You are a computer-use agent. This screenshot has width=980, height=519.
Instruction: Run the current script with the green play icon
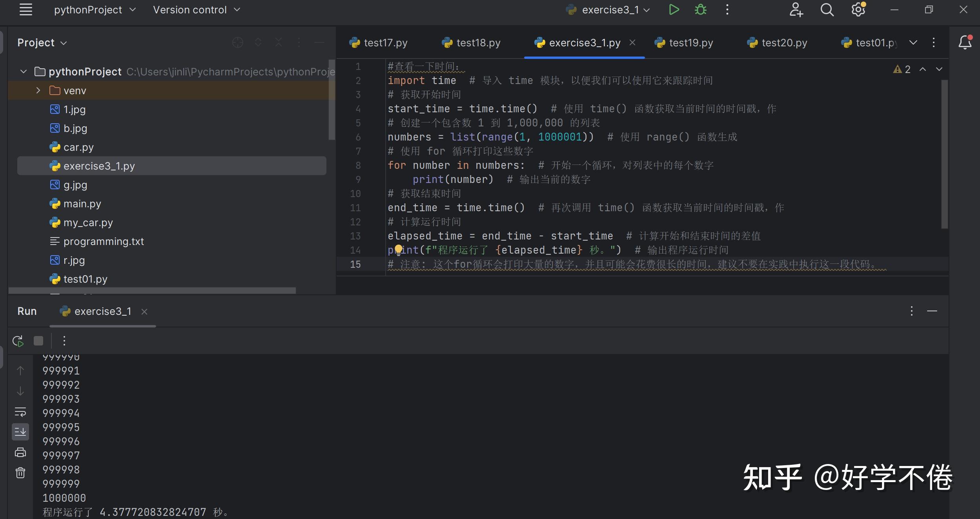click(x=674, y=9)
